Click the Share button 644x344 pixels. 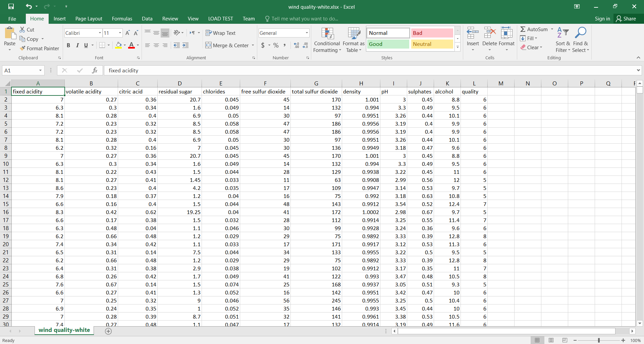[x=626, y=19]
